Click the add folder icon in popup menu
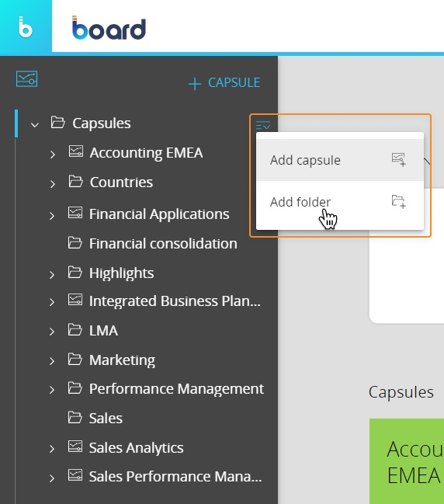The width and height of the screenshot is (444, 504). (399, 202)
